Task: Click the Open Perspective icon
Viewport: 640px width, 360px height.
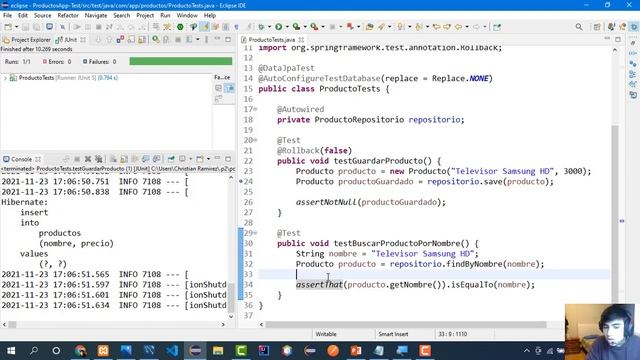Action: coord(597,27)
